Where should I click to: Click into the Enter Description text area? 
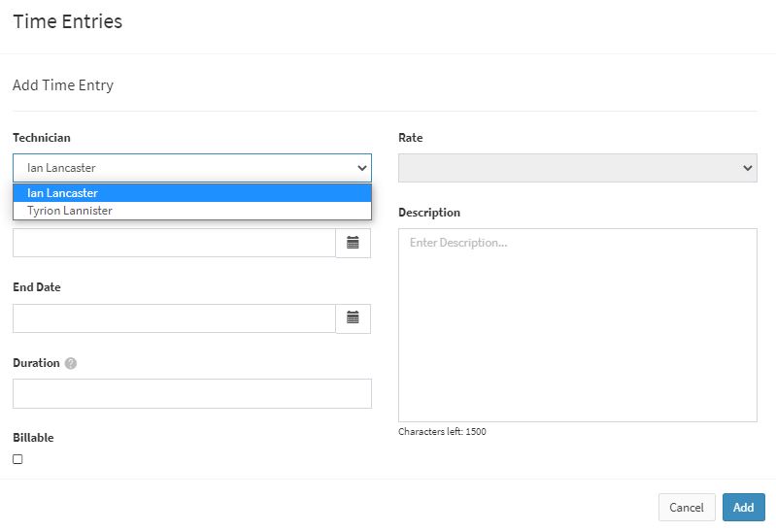pyautogui.click(x=578, y=325)
